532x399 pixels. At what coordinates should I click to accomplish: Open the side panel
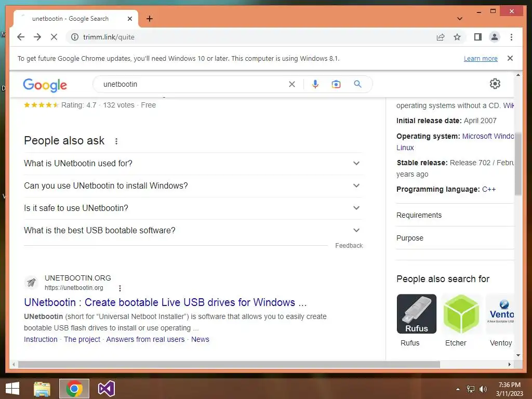[478, 37]
